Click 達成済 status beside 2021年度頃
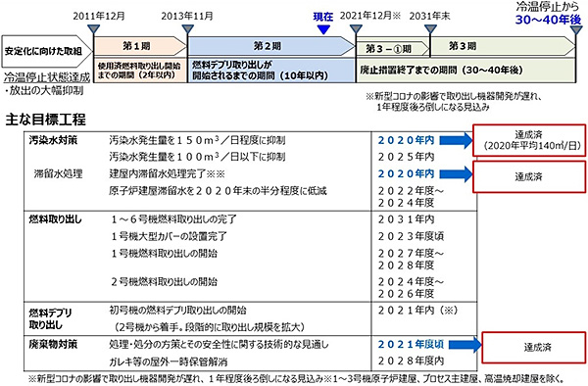The image size is (588, 386). (534, 347)
